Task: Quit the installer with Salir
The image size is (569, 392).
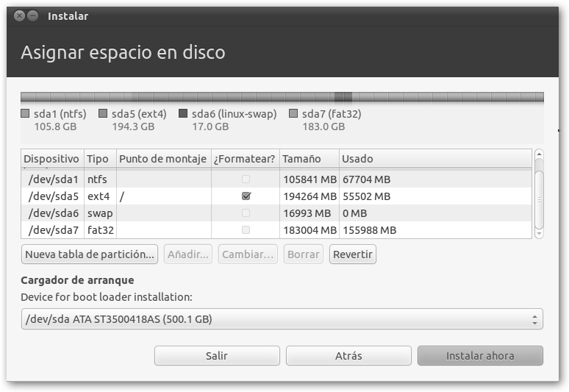Action: click(217, 356)
